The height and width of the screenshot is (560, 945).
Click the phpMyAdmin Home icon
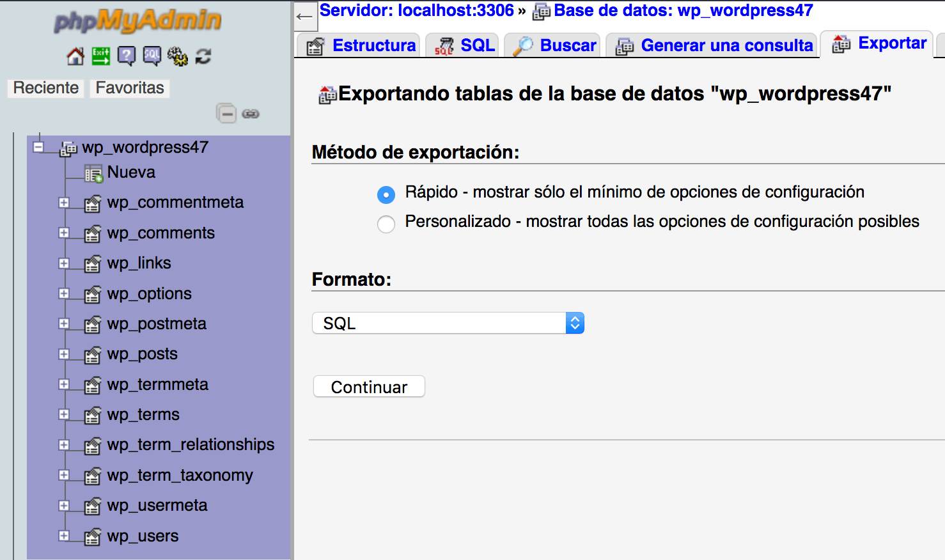(x=75, y=56)
